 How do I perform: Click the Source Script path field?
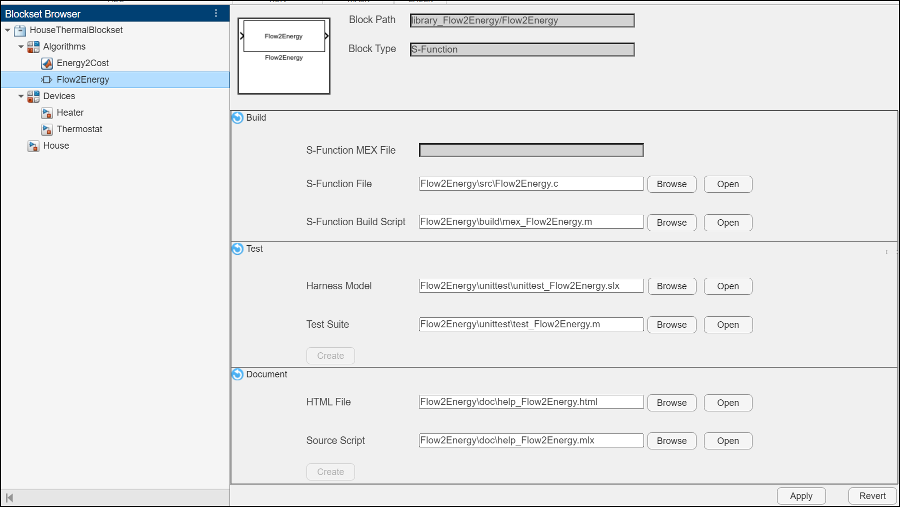click(x=531, y=440)
